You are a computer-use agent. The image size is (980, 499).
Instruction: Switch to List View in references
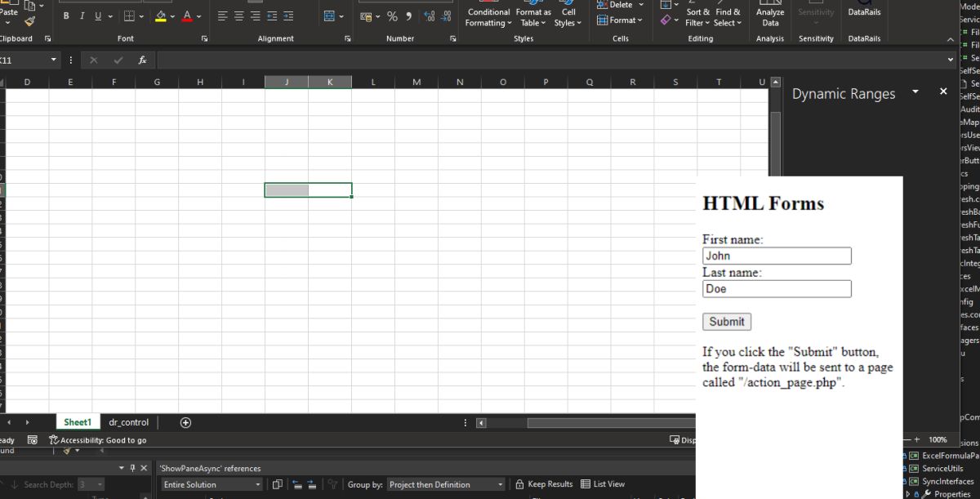[603, 484]
